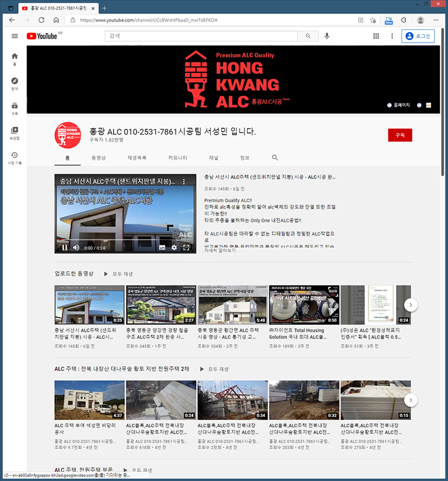Toggle subtitles on featured video
The height and width of the screenshot is (481, 448).
tap(162, 248)
